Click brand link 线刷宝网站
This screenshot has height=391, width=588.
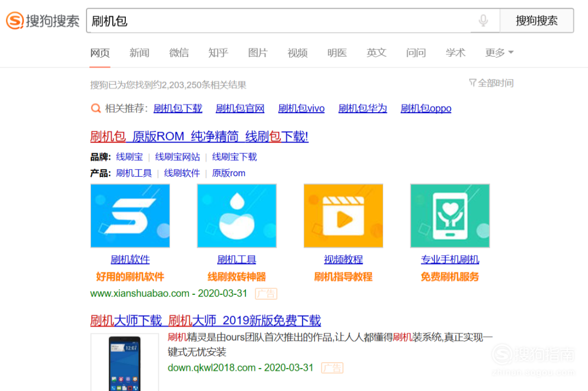[177, 157]
